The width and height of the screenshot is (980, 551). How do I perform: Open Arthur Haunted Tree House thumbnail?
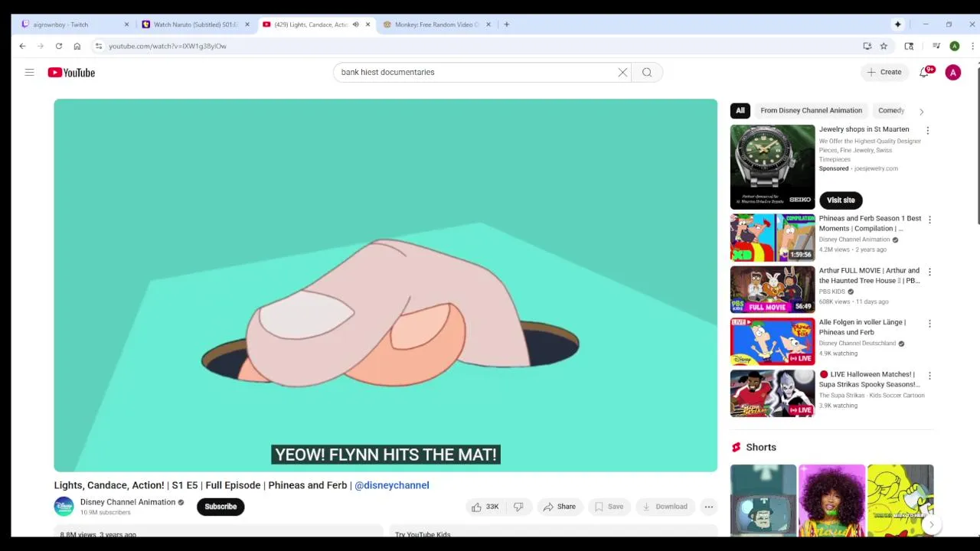point(773,289)
